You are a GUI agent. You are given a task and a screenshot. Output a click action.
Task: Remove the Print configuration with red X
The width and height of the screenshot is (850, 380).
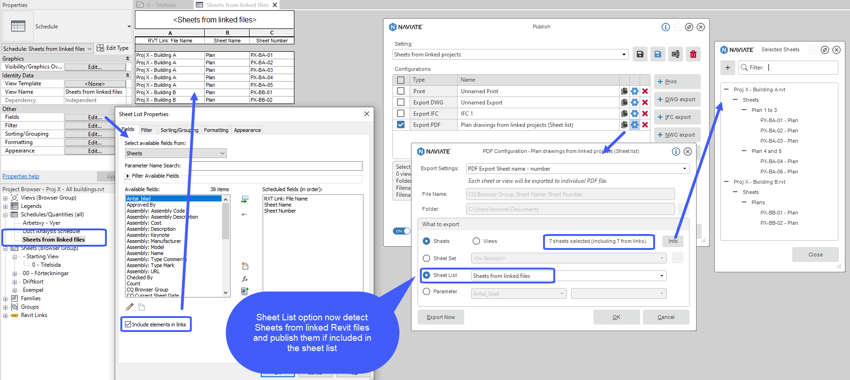pos(645,91)
